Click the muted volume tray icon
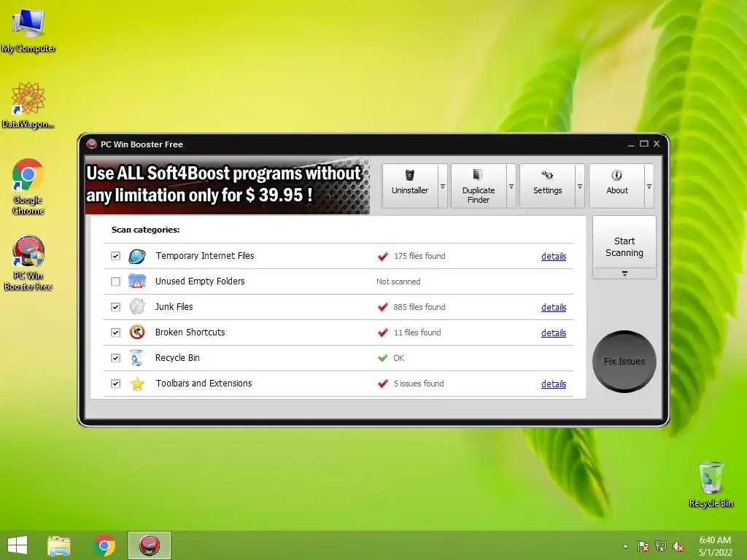Viewport: 747px width, 560px height. pyautogui.click(x=678, y=546)
